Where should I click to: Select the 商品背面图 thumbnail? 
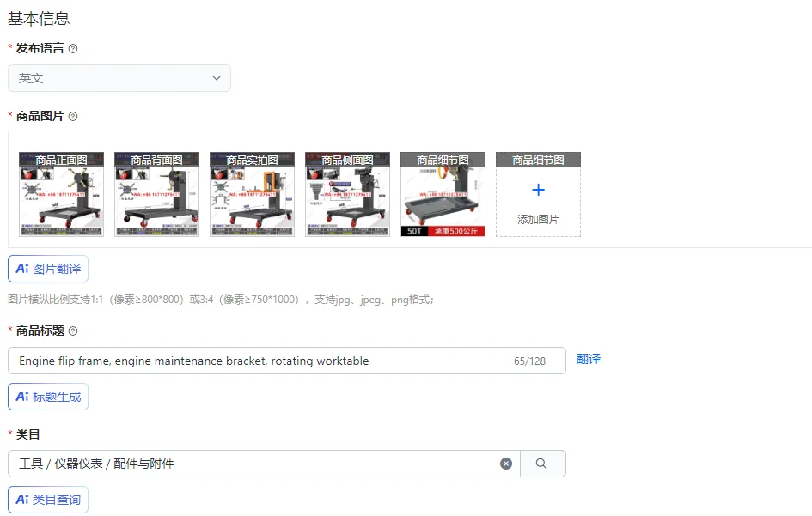157,195
